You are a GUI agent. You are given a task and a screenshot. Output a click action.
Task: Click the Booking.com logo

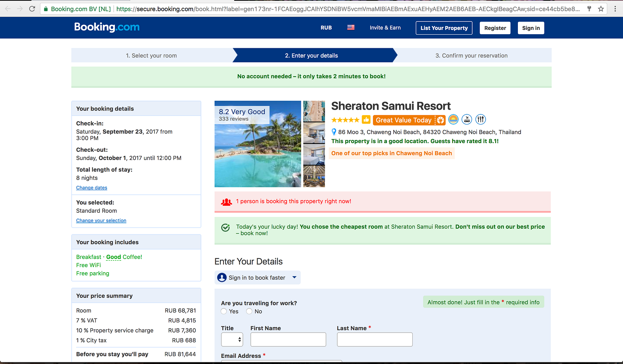(107, 27)
